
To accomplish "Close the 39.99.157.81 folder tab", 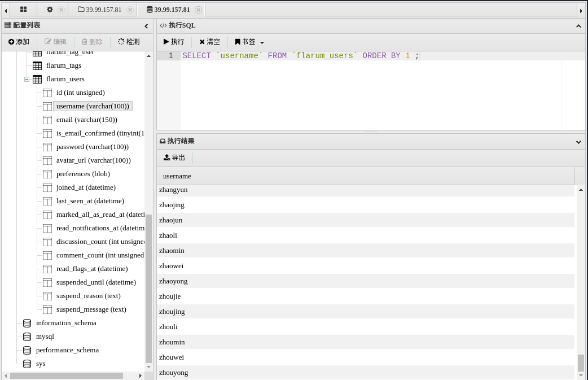I will [130, 10].
